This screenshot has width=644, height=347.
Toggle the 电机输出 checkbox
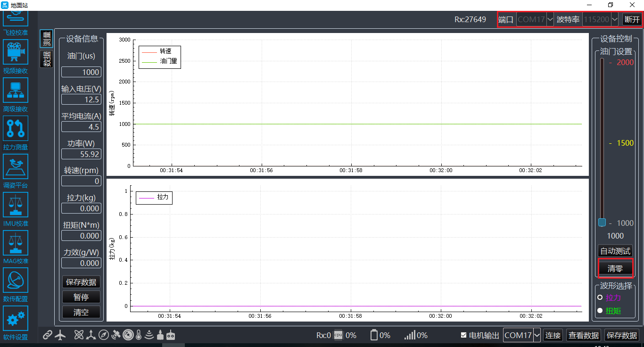(464, 335)
